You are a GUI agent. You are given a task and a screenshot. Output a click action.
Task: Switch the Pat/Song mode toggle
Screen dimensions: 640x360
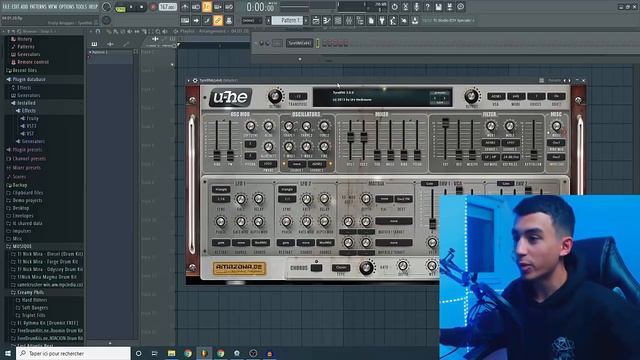pyautogui.click(x=120, y=8)
